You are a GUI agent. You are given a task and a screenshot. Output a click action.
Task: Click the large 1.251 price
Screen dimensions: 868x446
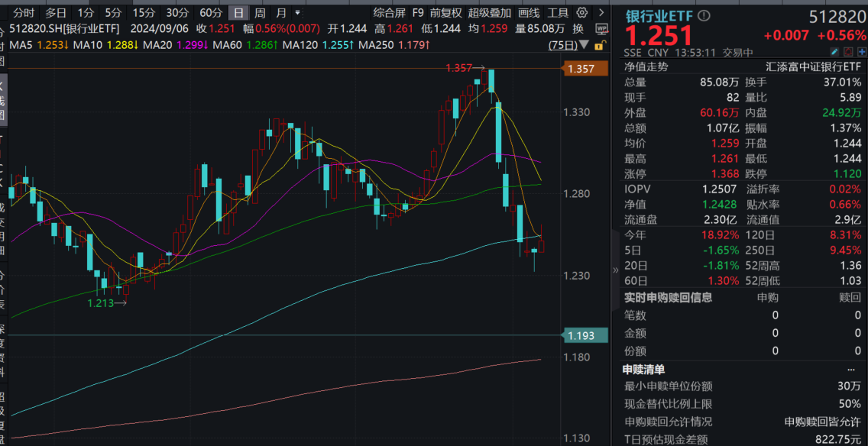[x=659, y=37]
